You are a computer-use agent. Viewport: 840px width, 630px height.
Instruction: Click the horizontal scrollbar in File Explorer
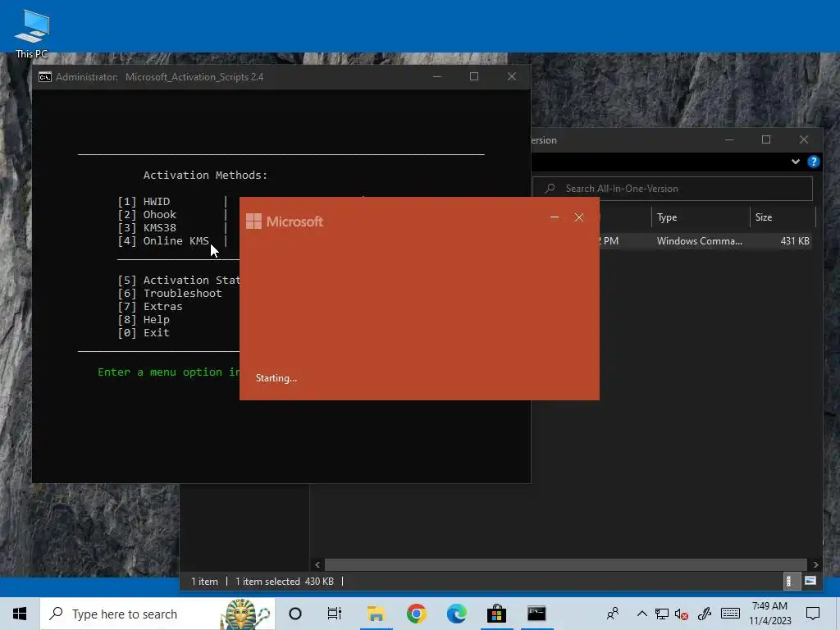566,564
